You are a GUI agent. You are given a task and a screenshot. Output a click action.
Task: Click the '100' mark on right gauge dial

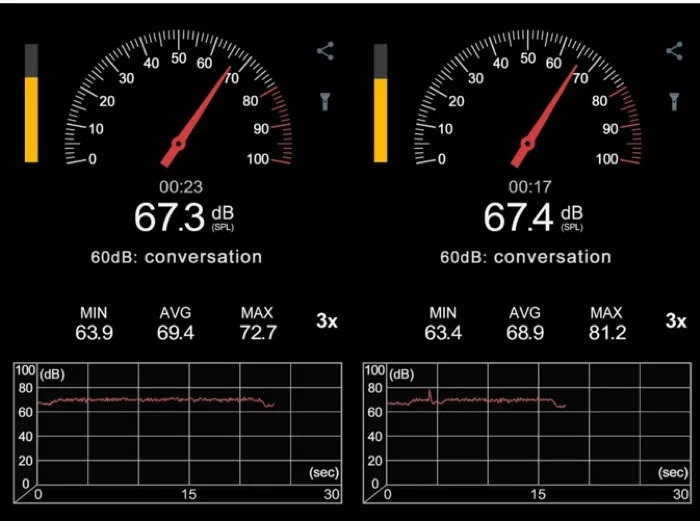(x=607, y=159)
